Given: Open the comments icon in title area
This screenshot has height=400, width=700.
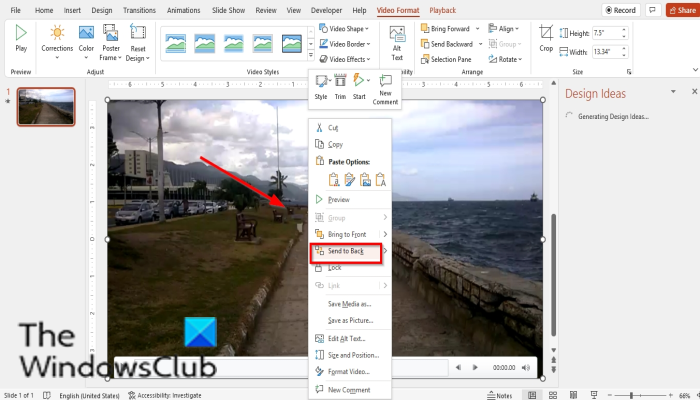Looking at the screenshot, I should tap(653, 10).
